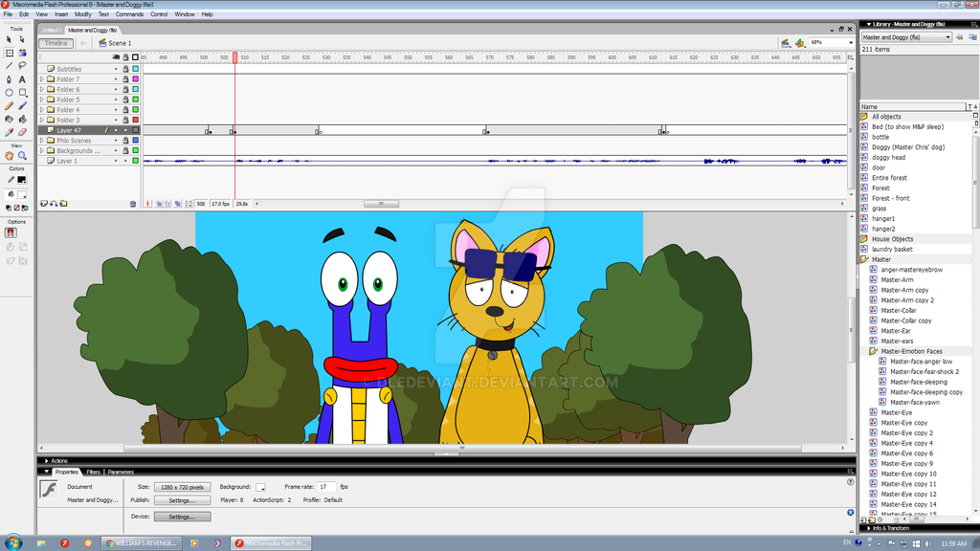Select the Pen tool
The image size is (980, 551).
9,79
